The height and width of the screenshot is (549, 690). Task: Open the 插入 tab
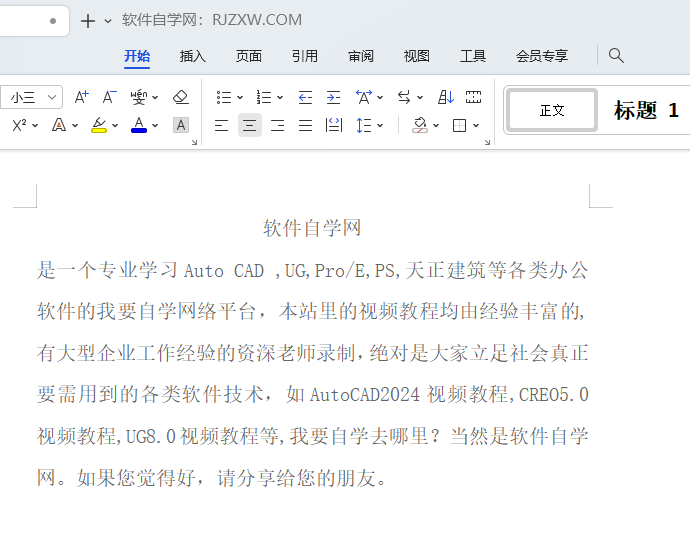pos(193,56)
